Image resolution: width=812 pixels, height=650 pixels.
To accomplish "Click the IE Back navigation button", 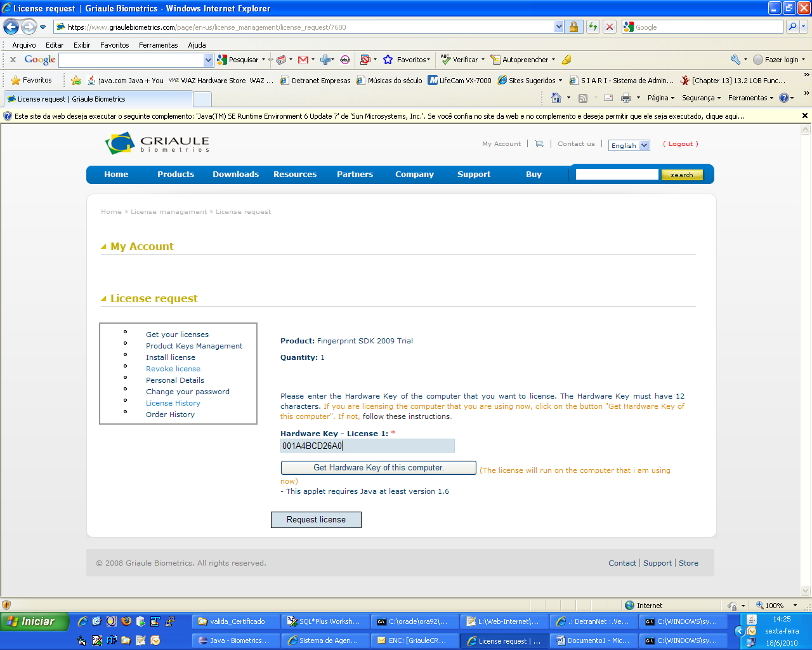I will (x=11, y=27).
